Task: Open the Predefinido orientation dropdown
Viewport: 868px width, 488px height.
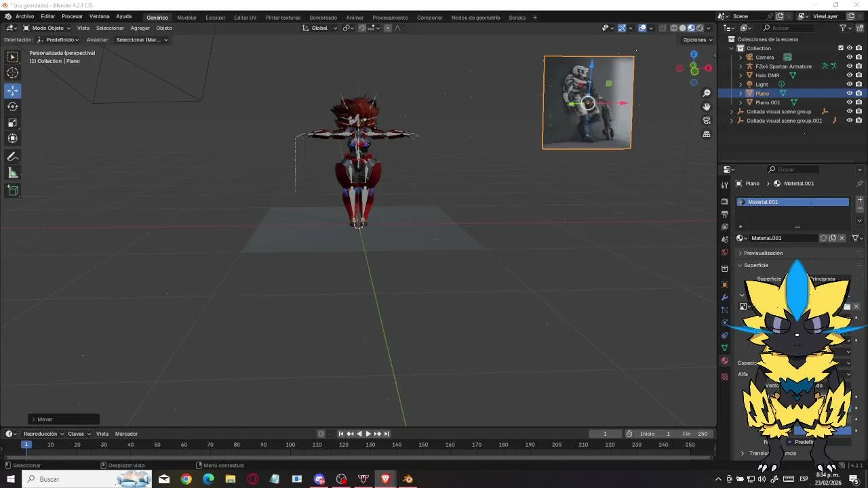Action: pos(58,40)
